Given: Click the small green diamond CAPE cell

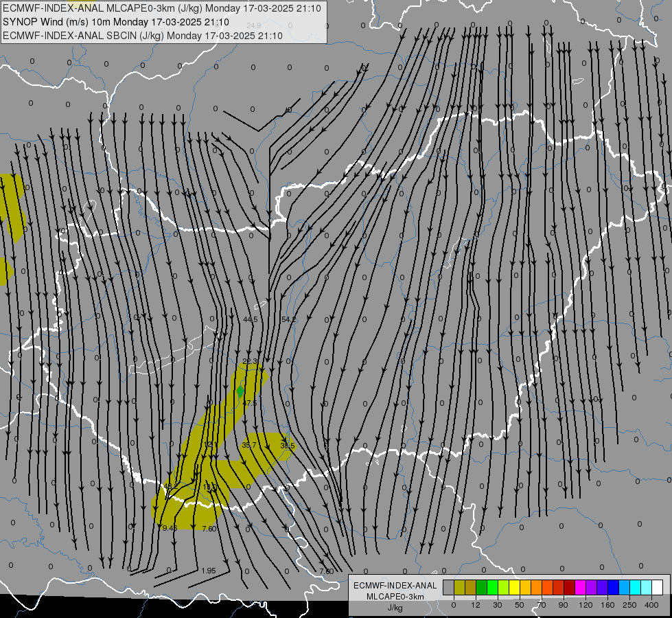Looking at the screenshot, I should [240, 391].
